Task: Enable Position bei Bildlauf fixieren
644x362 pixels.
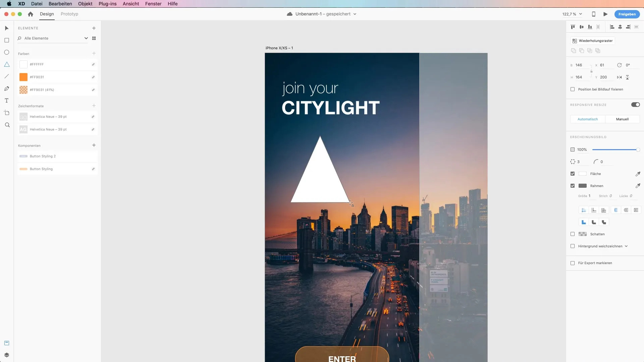Action: (573, 89)
